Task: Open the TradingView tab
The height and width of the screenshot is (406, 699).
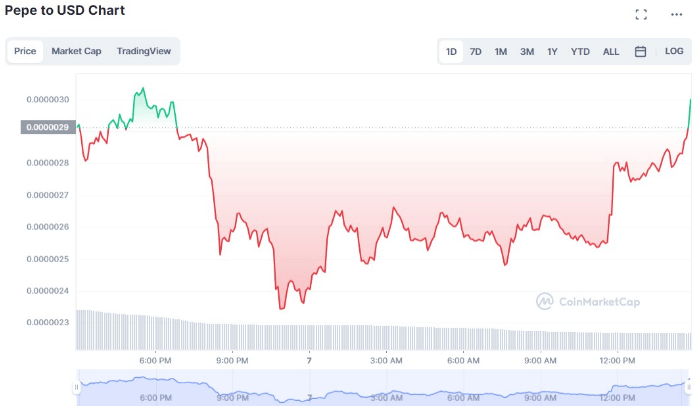Action: pyautogui.click(x=143, y=51)
